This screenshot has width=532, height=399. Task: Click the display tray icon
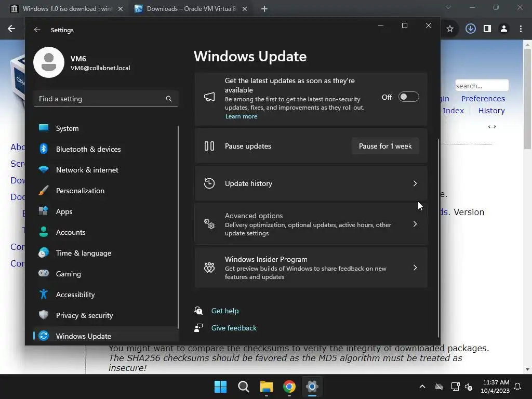455,387
